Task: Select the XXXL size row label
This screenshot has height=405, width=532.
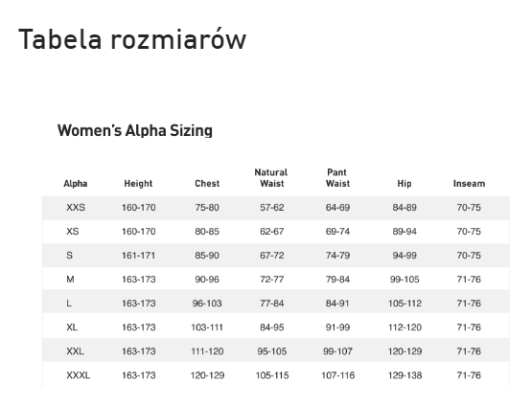Action: point(78,375)
